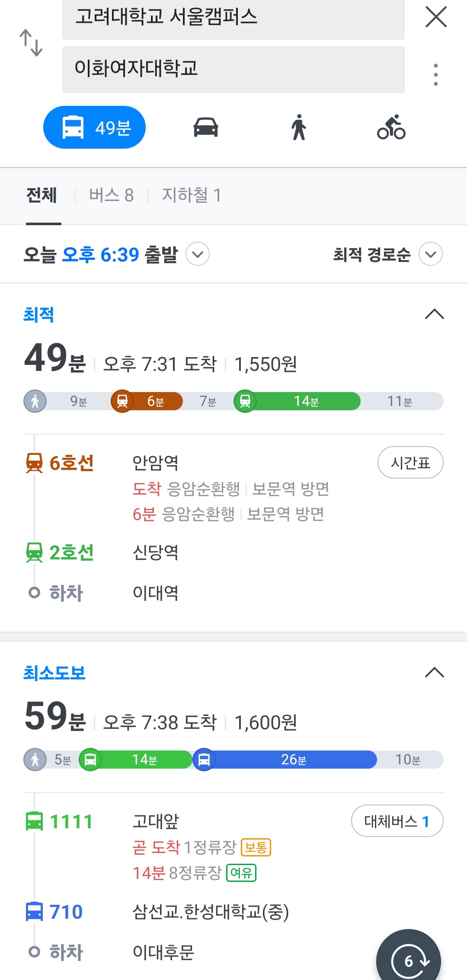The image size is (467, 980).
Task: Switch to the 버스 8 tab
Action: pyautogui.click(x=111, y=195)
